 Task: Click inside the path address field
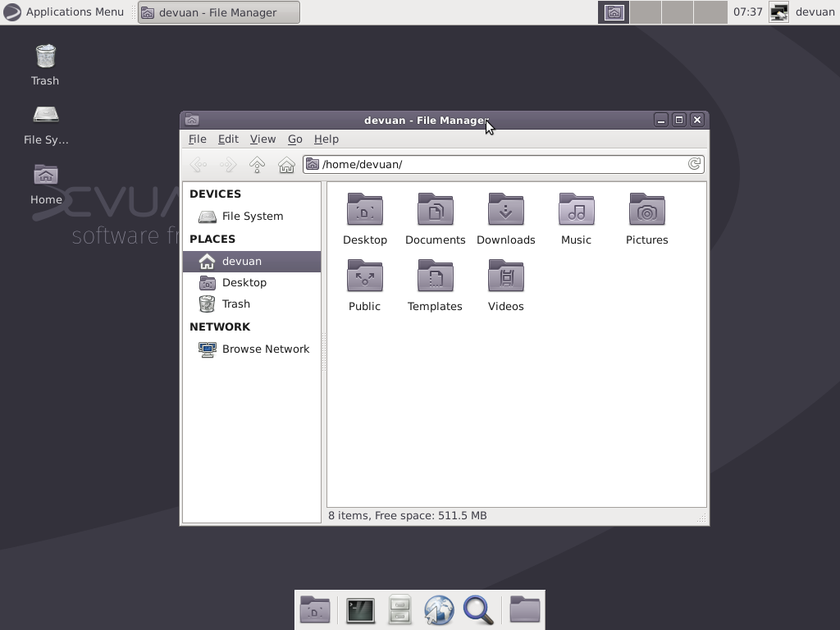451,164
